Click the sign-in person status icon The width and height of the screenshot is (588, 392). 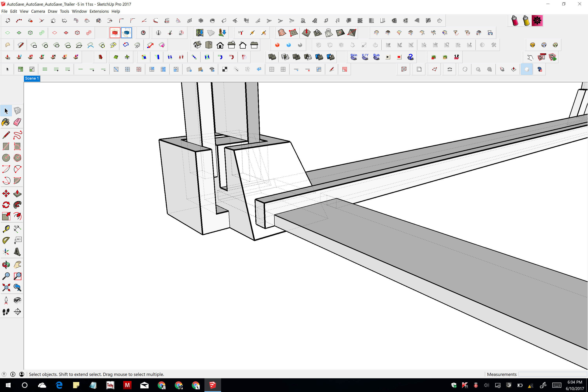point(22,374)
